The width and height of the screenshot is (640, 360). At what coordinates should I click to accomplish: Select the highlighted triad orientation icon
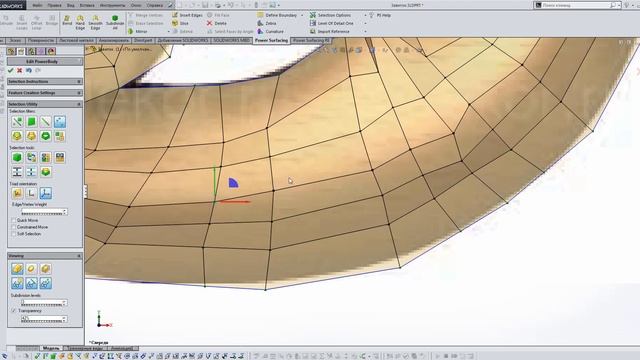point(46,193)
